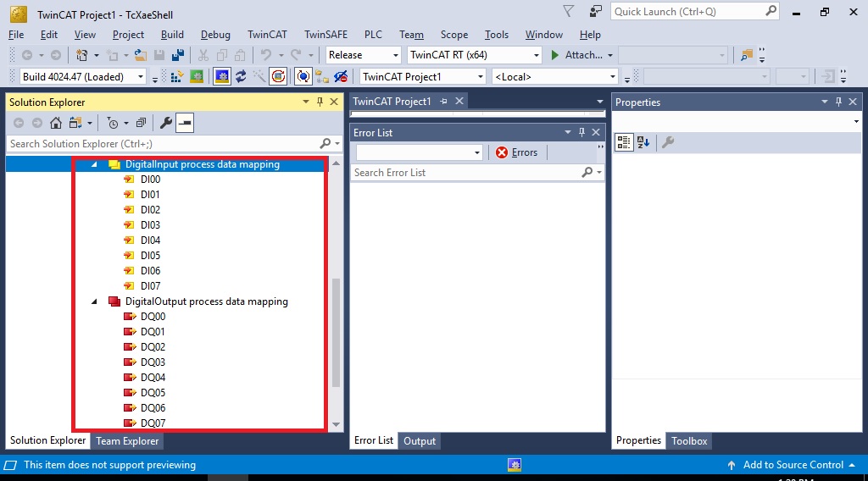Select the DQ02 tree item

[153, 346]
